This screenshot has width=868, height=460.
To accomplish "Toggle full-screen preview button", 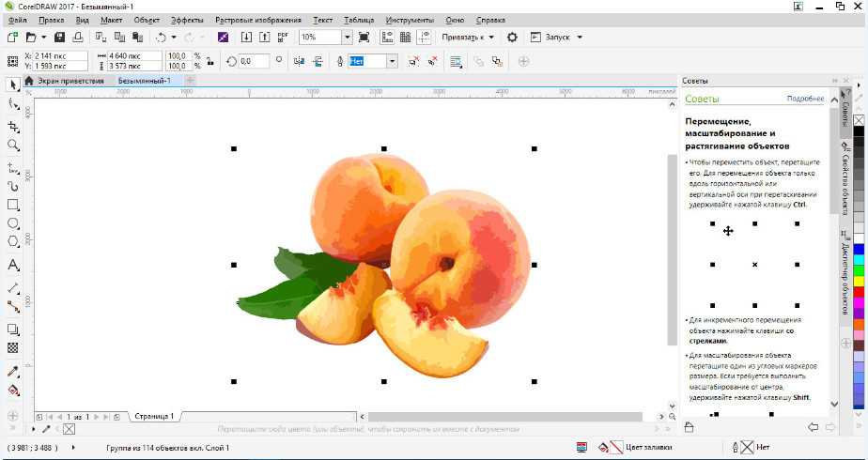I will 364,38.
